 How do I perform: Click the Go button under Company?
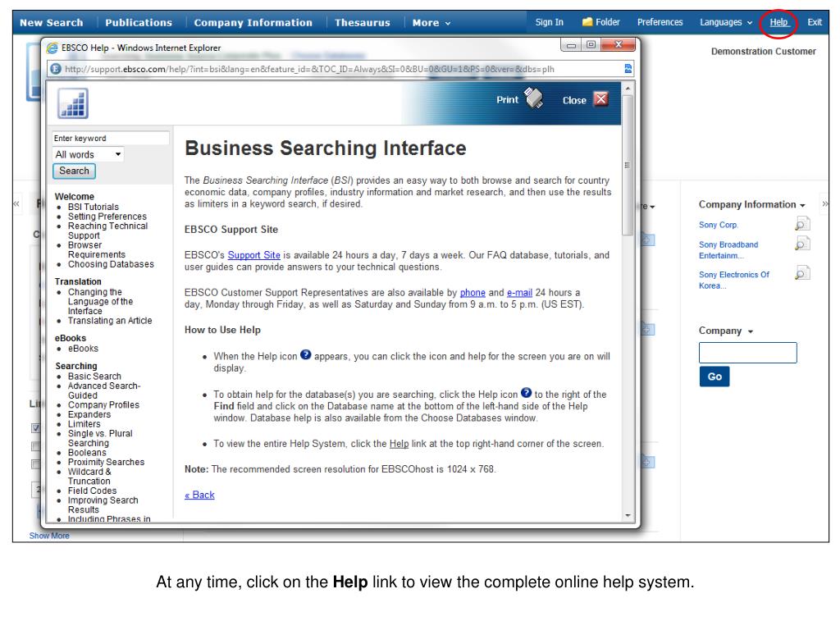pyautogui.click(x=714, y=377)
